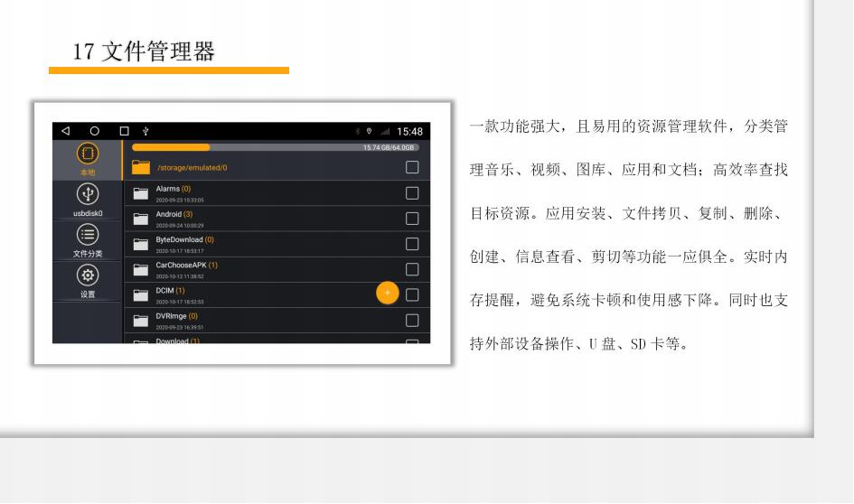Open the 文件分类 file category icon
This screenshot has width=854, height=504.
(88, 235)
